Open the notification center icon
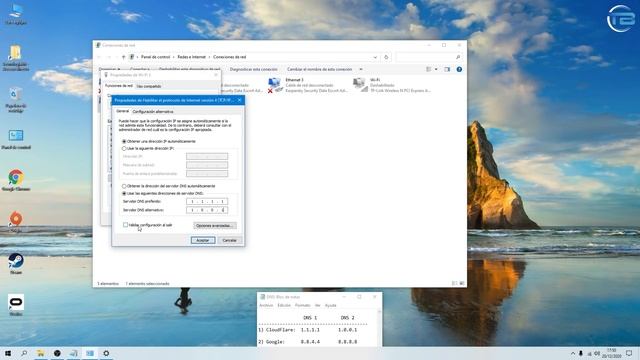 pos(629,353)
